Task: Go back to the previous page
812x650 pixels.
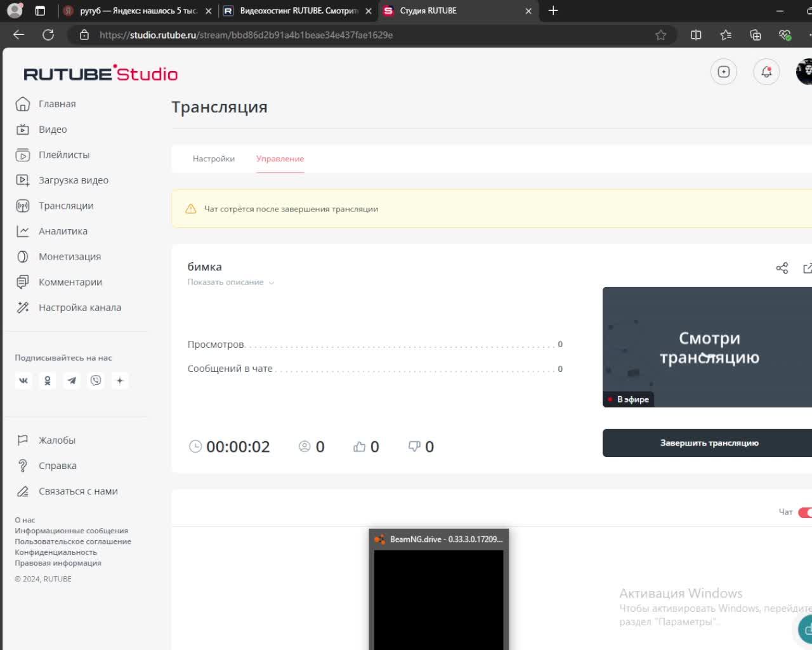Action: (19, 35)
